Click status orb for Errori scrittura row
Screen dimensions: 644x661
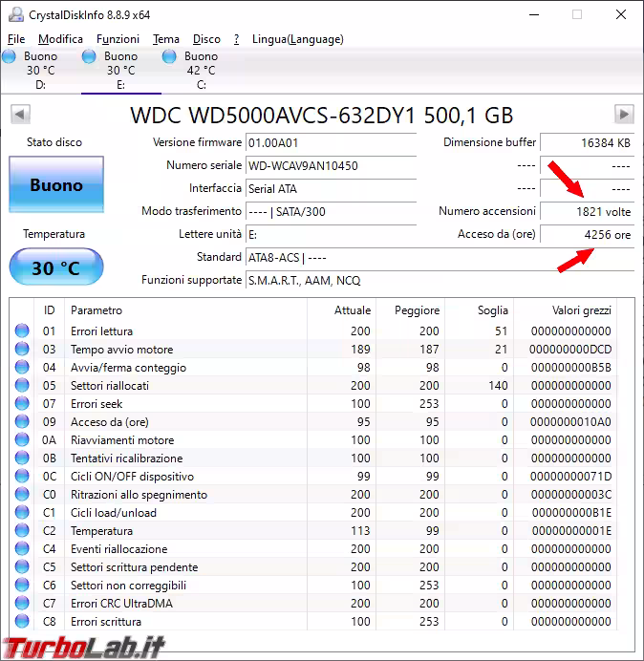(22, 622)
